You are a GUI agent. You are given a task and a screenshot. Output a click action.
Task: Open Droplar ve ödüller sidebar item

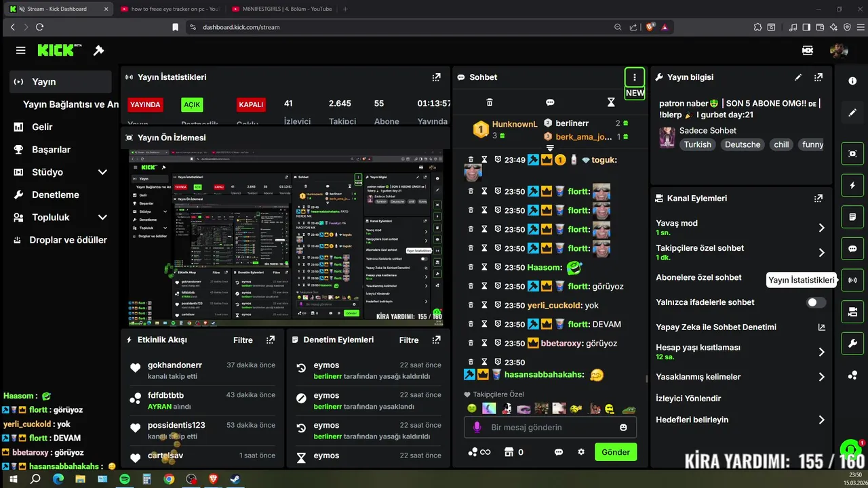click(61, 240)
